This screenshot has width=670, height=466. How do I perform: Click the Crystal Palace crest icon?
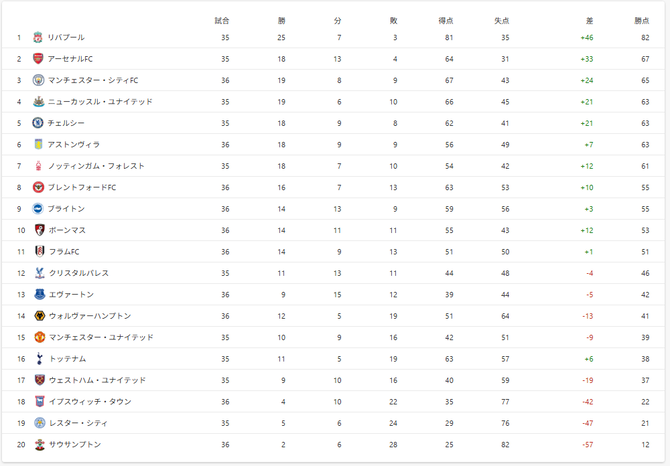pyautogui.click(x=38, y=273)
